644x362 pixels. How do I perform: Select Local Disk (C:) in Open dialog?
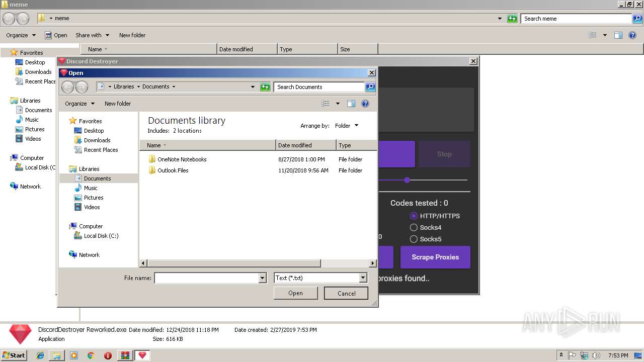click(96, 236)
